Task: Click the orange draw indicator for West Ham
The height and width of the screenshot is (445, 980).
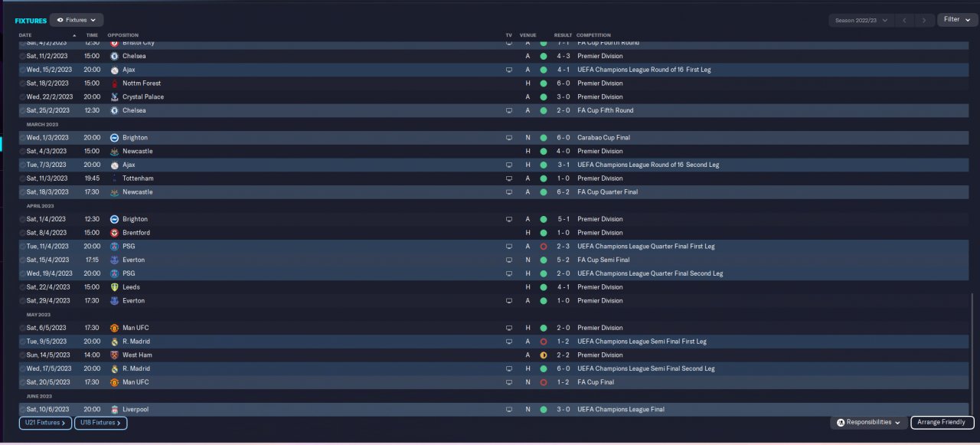Action: (544, 355)
